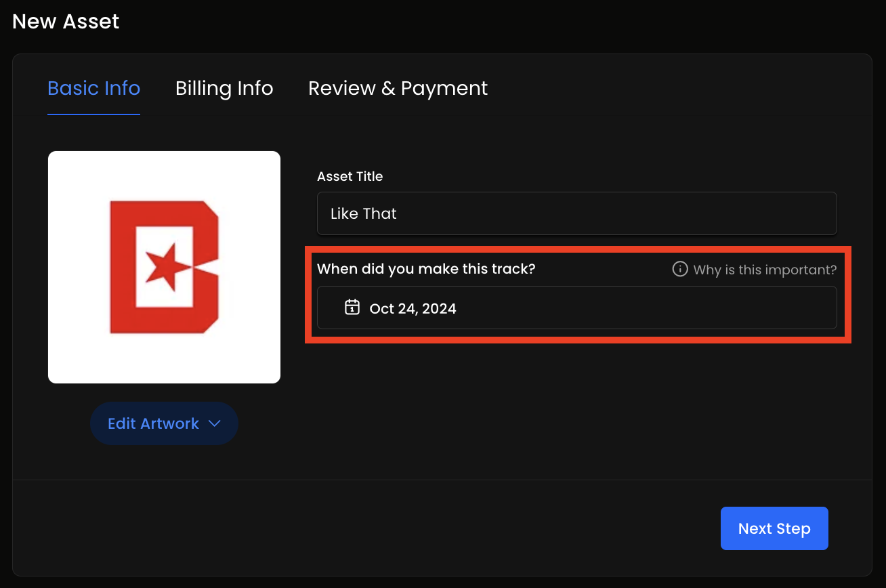The height and width of the screenshot is (588, 886).
Task: Click the Next Step button
Action: tap(774, 528)
